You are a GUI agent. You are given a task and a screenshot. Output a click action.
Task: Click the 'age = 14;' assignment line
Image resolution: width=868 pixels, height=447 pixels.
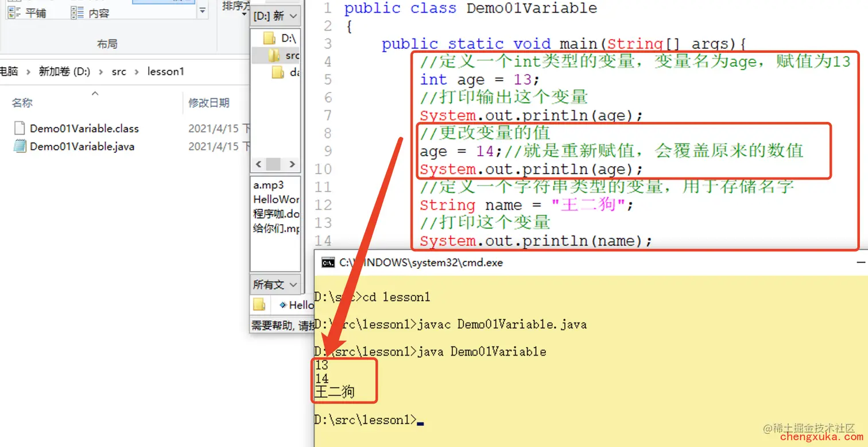(x=462, y=151)
